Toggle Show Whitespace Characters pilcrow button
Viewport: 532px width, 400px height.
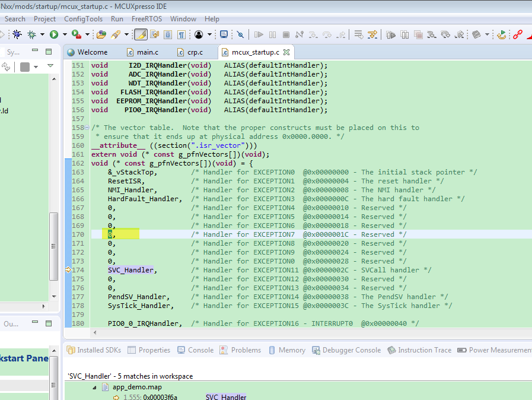tap(181, 34)
